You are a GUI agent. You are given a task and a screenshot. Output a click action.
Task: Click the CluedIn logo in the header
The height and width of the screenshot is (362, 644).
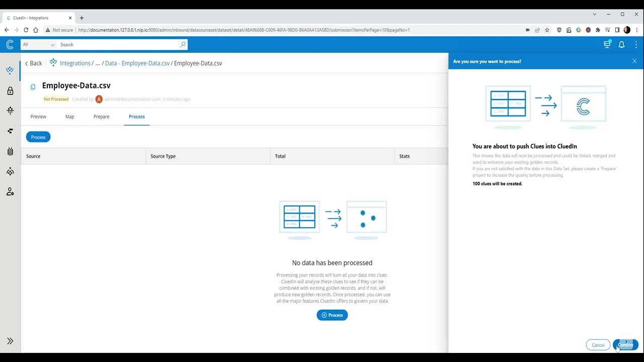coord(10,45)
